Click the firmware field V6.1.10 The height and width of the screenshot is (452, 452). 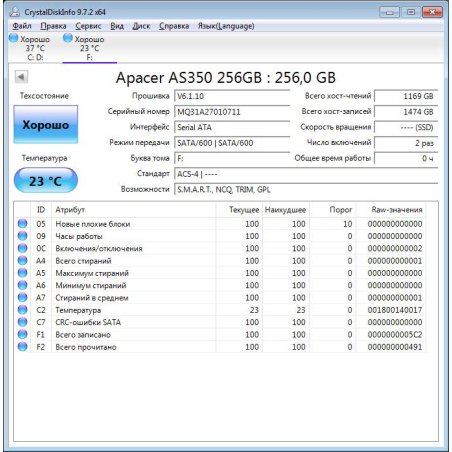(232, 96)
